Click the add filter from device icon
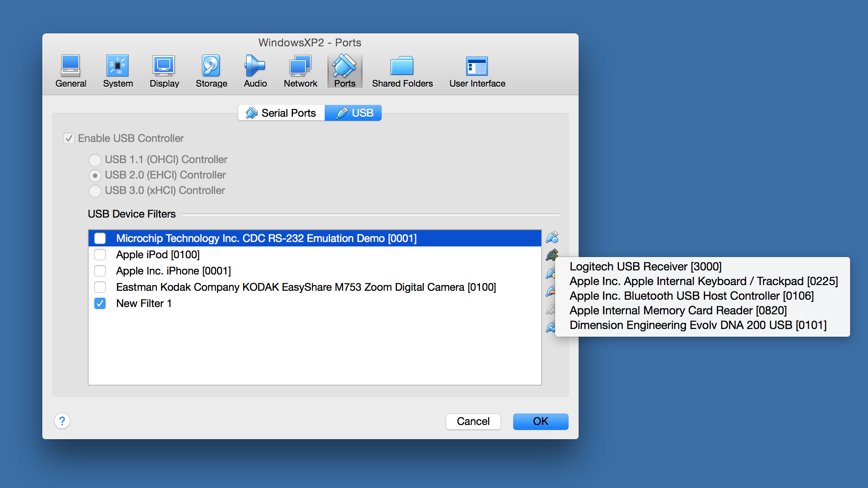 552,255
